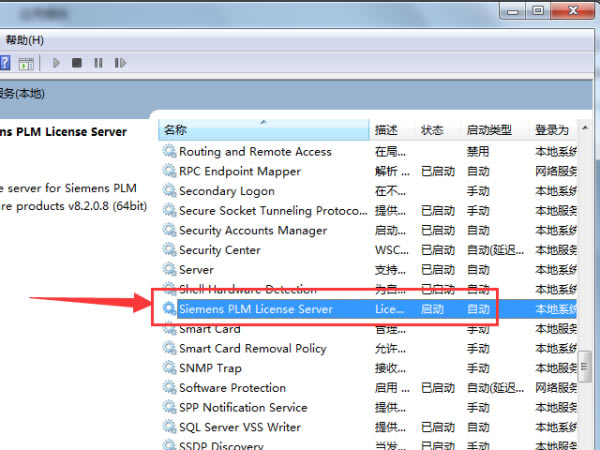This screenshot has height=450, width=600.
Task: Select the Routing and Remote Access service
Action: tap(368, 152)
